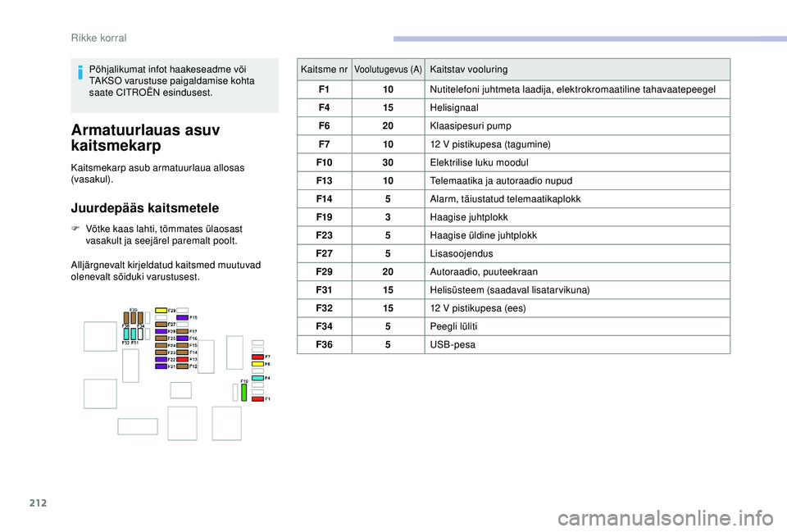Select the brown F14 fuse in the diagram
Viewport: 787px width, 532px height.
coord(183,352)
